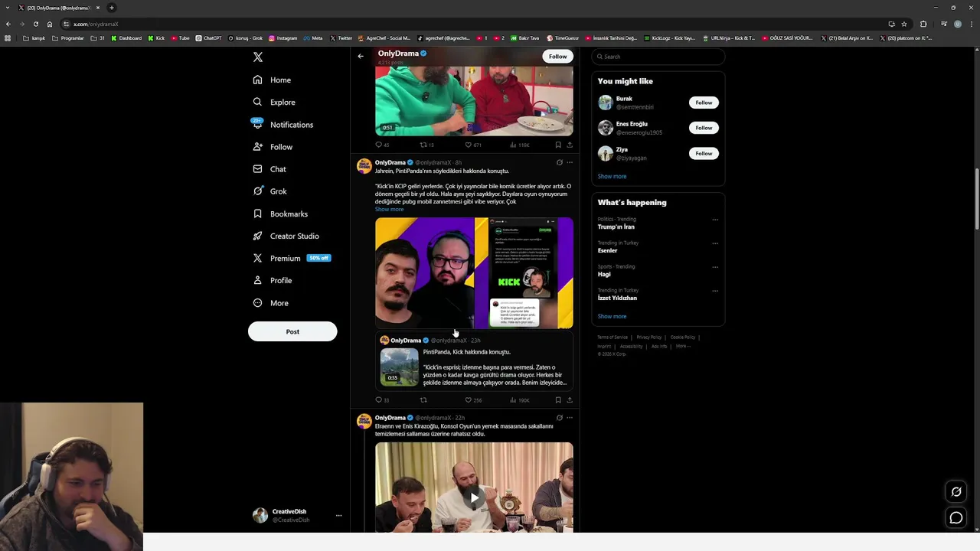Reply to the tweet with 33 replies
Viewport: 980px width, 551px height.
pos(382,400)
